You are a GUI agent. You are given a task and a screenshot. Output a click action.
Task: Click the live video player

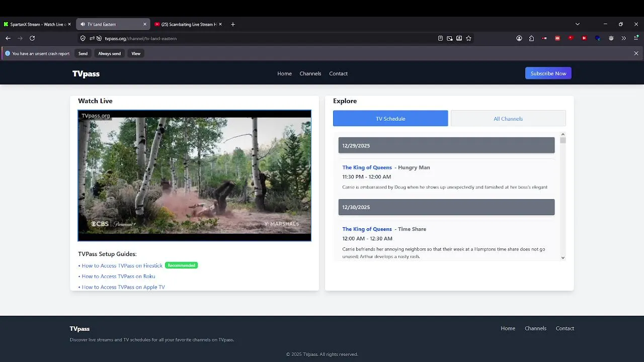coord(195,175)
